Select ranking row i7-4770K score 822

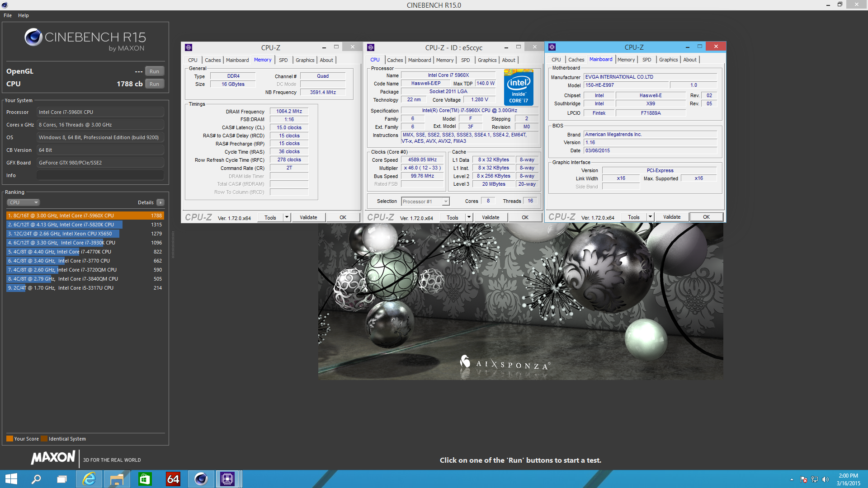click(x=85, y=252)
